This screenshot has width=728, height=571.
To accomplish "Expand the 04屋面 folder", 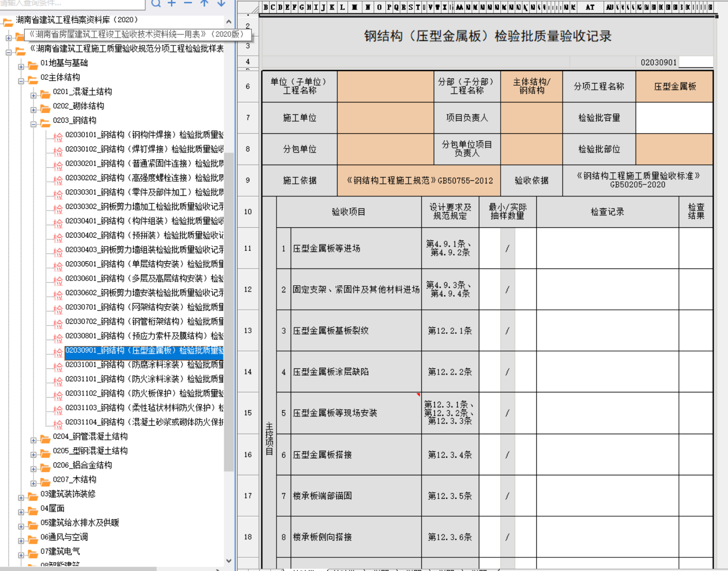I will coord(21,512).
